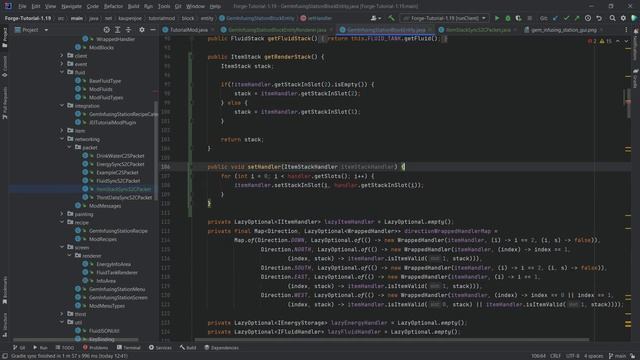This screenshot has width=640, height=360.
Task: Collapse the fluid package folder
Action: click(x=62, y=72)
